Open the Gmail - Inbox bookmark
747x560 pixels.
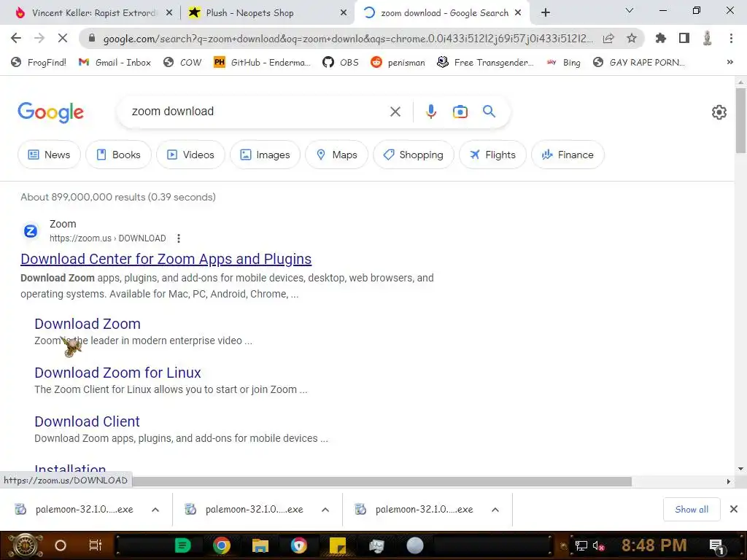click(x=115, y=63)
